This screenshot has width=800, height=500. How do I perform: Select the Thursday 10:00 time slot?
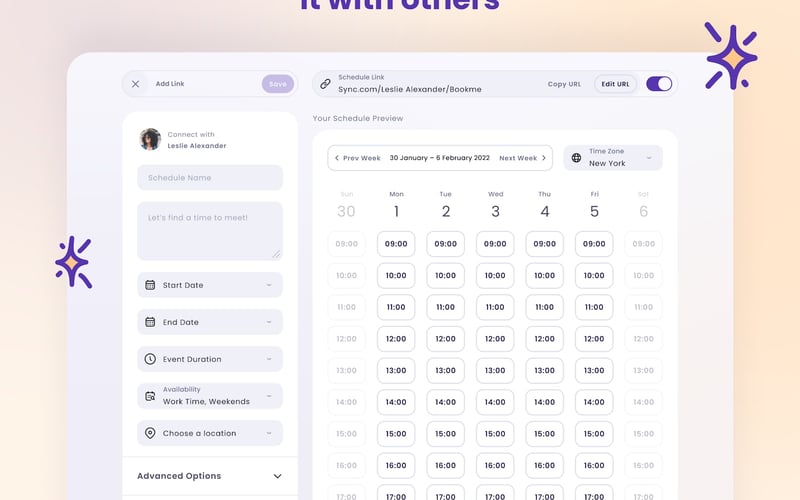(544, 276)
